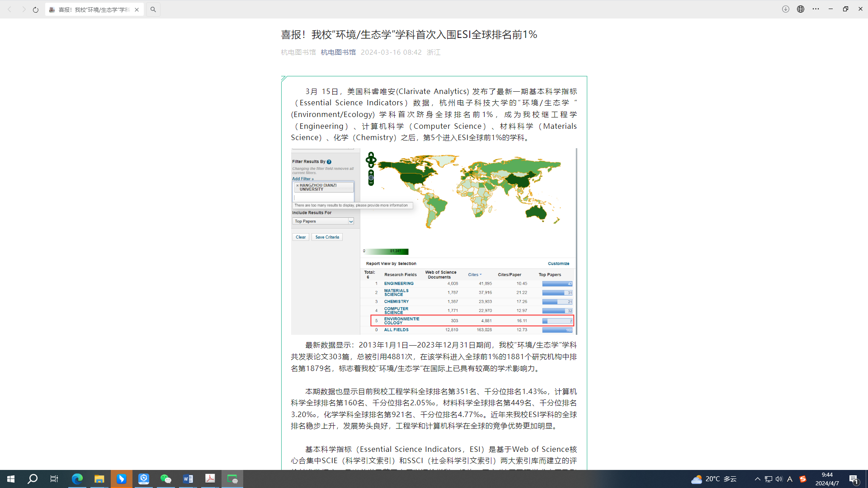Image resolution: width=868 pixels, height=488 pixels.
Task: Toggle the input method language indicator
Action: tap(790, 479)
